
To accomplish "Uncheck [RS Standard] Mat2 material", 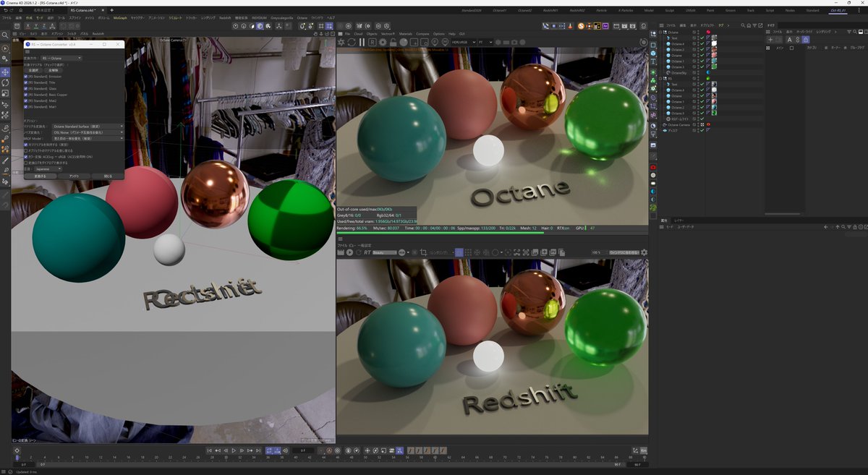I will [x=26, y=100].
